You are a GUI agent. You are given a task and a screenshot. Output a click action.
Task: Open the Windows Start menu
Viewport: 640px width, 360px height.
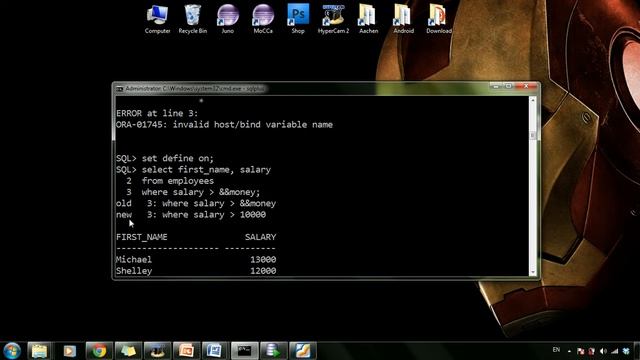pos(12,351)
